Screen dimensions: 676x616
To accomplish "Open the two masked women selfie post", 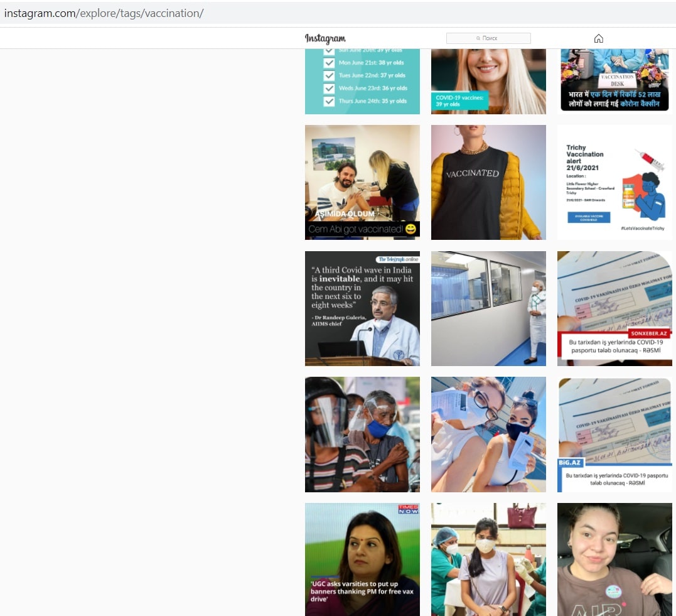I will point(488,435).
